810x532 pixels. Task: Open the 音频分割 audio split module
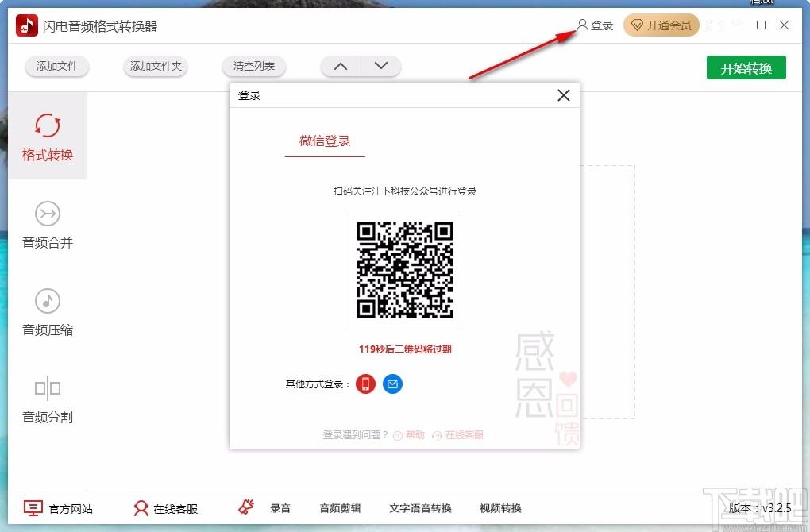coord(48,399)
